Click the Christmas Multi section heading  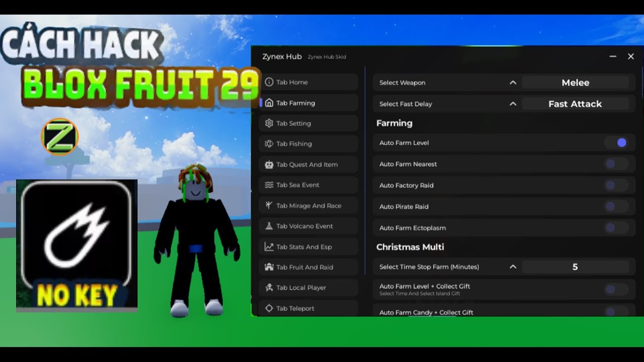[x=410, y=247]
